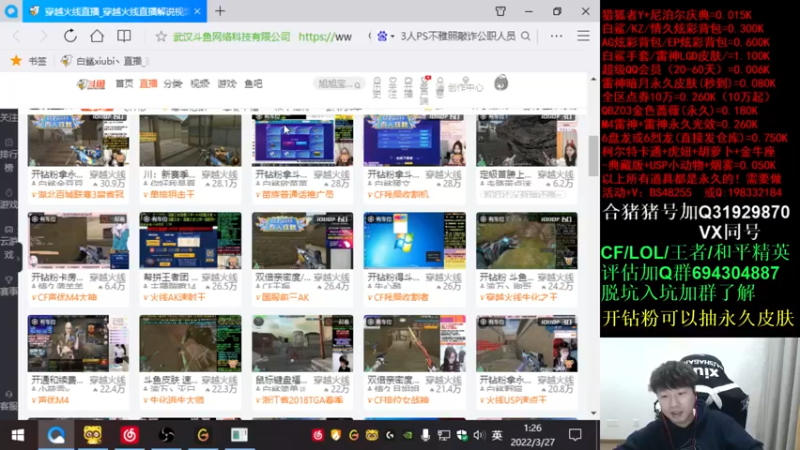
Task: Click the Douyu logo
Action: [91, 84]
